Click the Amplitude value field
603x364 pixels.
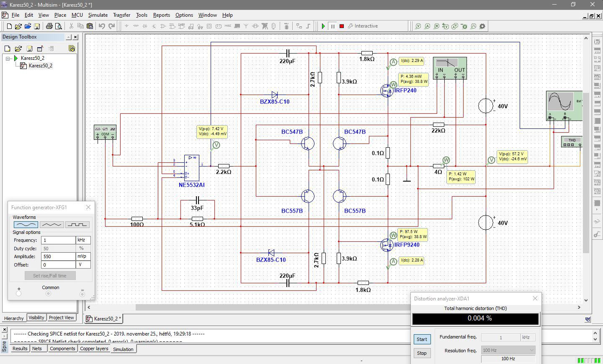(58, 256)
